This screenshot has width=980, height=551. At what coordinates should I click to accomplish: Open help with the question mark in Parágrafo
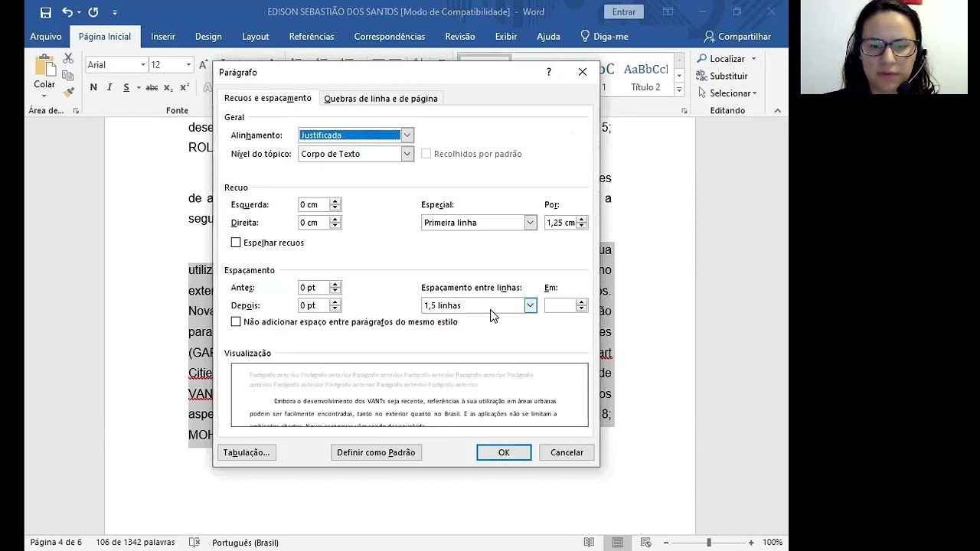(x=548, y=72)
